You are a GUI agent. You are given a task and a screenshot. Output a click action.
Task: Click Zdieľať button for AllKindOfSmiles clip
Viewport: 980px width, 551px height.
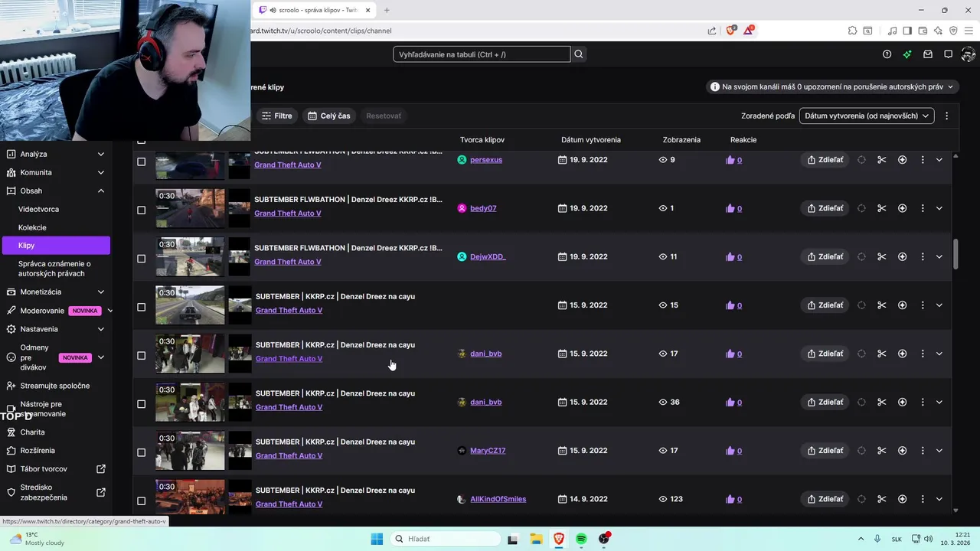(x=825, y=499)
